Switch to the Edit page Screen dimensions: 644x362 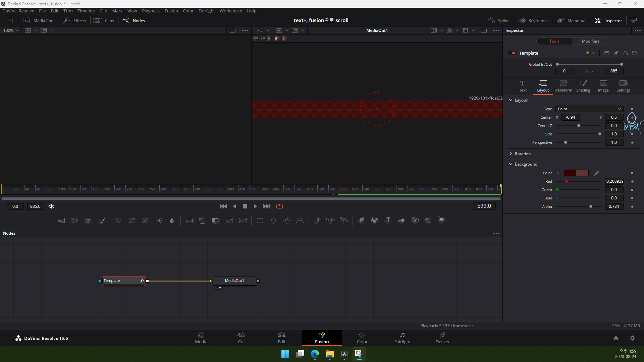pos(282,338)
